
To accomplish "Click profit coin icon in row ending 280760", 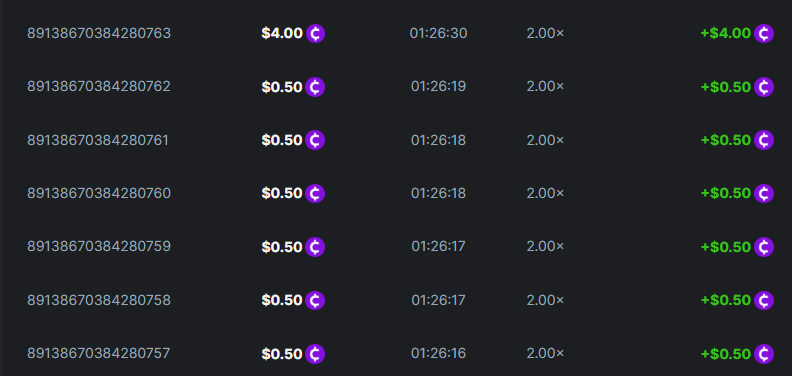I will coord(764,194).
